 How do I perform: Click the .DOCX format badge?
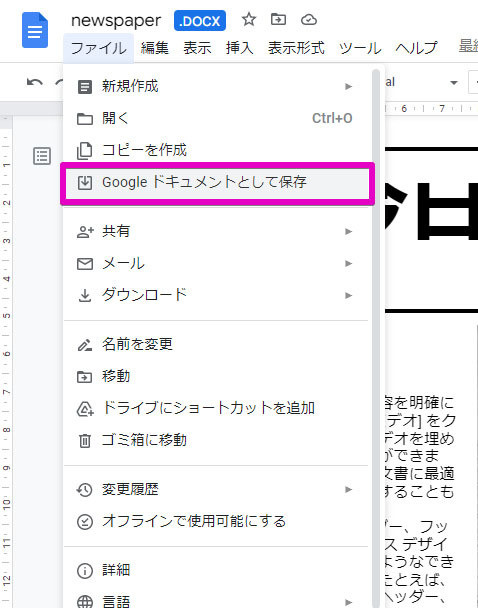[x=200, y=21]
